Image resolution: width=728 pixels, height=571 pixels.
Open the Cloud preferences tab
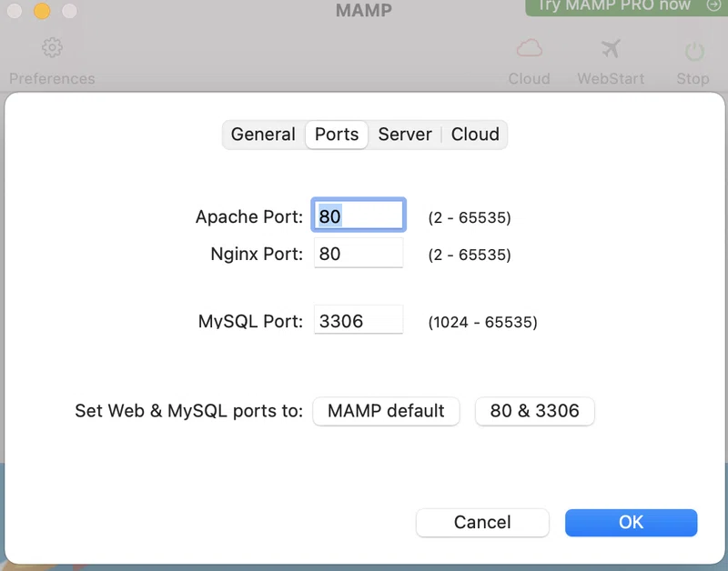(x=475, y=135)
